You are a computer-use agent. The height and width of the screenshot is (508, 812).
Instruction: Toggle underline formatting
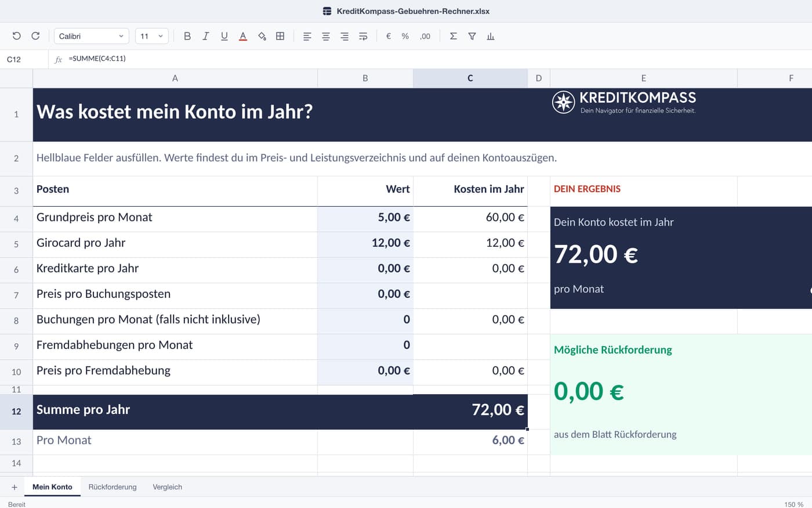pos(224,36)
